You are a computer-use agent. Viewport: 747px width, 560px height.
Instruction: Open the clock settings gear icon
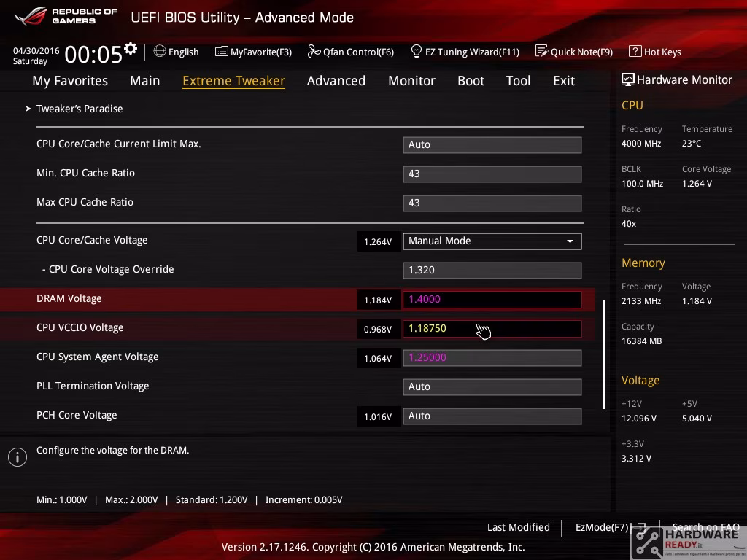tap(131, 49)
